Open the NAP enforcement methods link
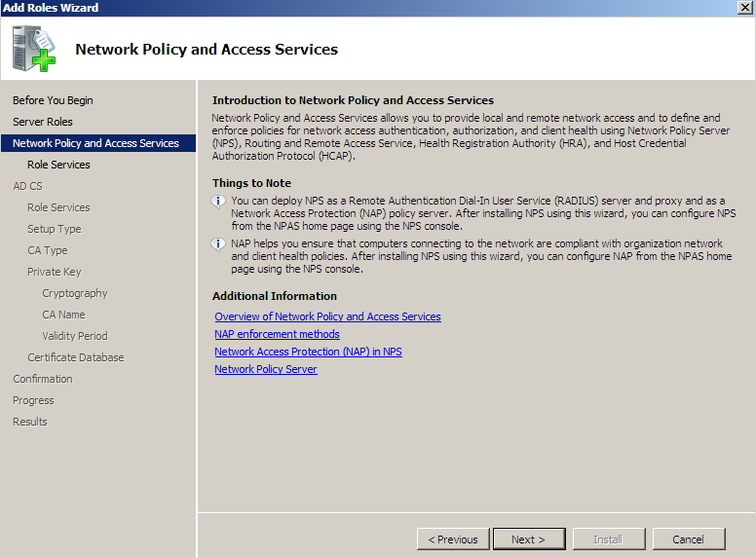The width and height of the screenshot is (756, 558). (x=277, y=334)
